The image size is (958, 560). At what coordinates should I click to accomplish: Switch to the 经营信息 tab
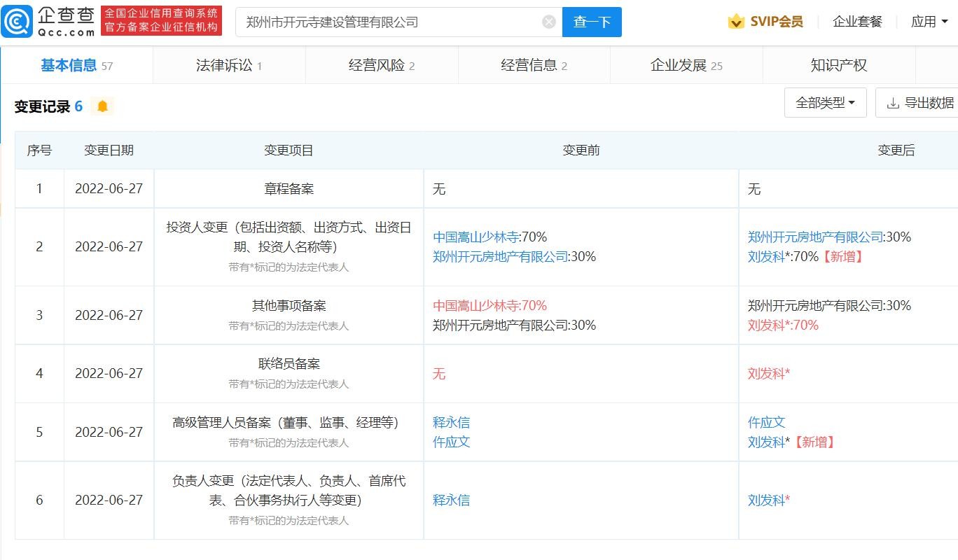[x=534, y=65]
